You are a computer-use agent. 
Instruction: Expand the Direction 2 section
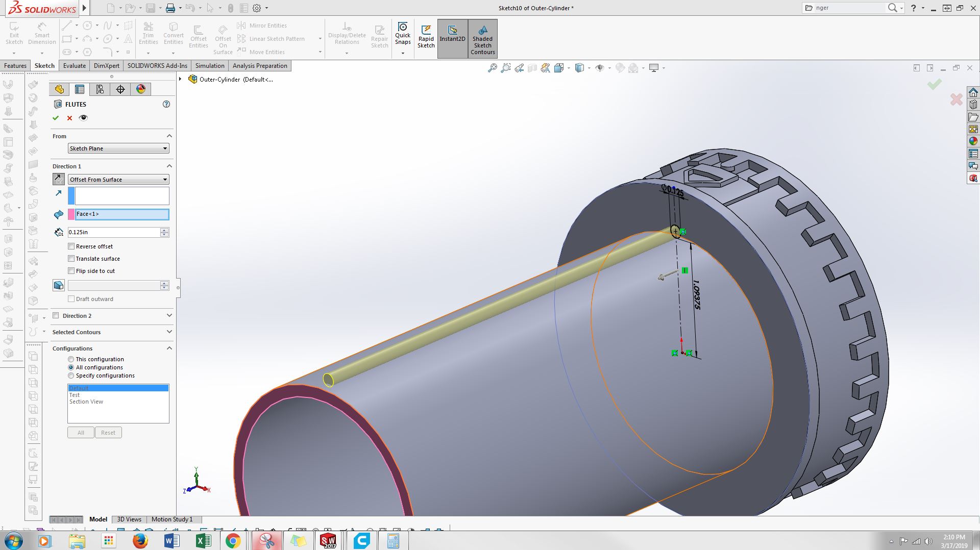pyautogui.click(x=169, y=316)
